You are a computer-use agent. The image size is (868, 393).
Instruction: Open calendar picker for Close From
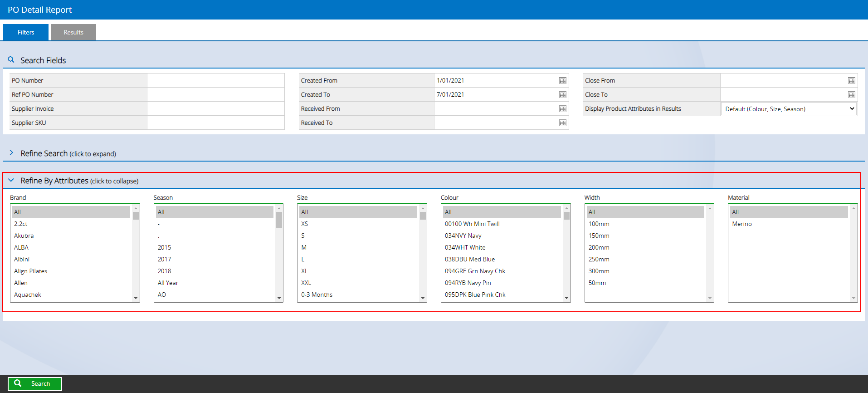(852, 81)
